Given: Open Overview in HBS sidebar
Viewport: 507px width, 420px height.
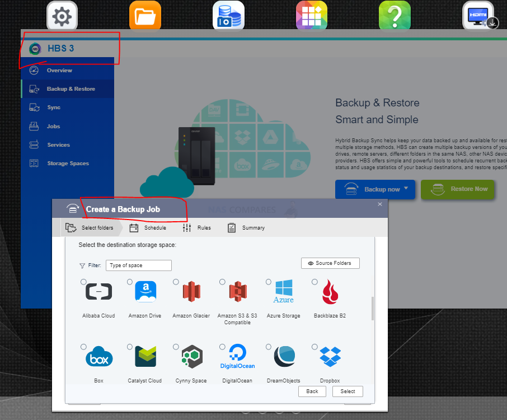Looking at the screenshot, I should (x=67, y=70).
